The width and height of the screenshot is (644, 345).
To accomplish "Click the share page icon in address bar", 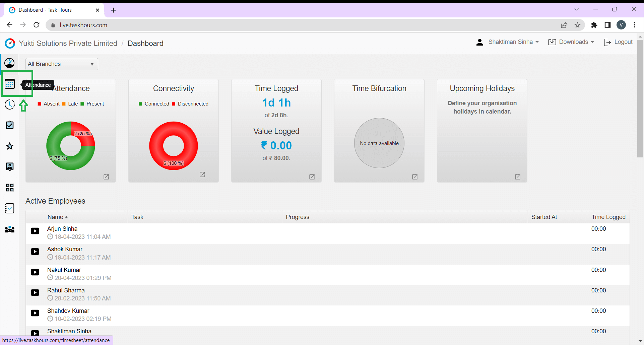I will pos(564,25).
